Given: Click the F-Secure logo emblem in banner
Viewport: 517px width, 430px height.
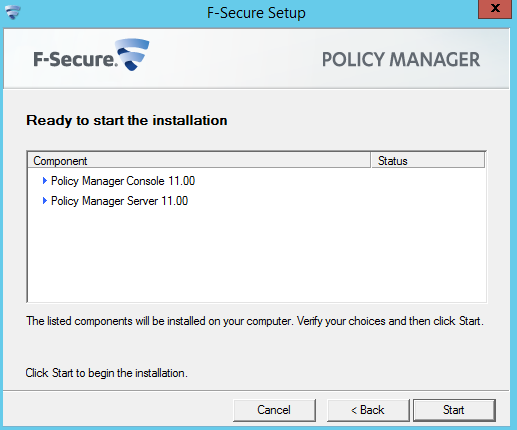Looking at the screenshot, I should coord(132,54).
